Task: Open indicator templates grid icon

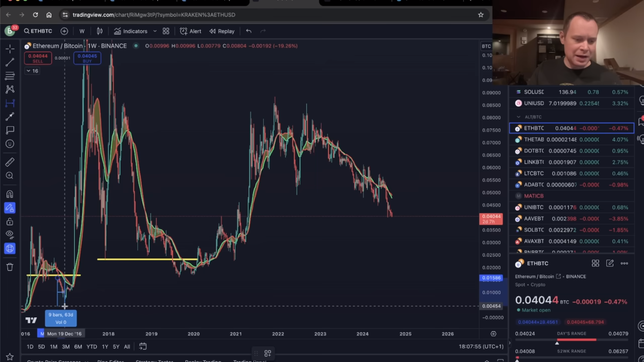Action: 166,31
